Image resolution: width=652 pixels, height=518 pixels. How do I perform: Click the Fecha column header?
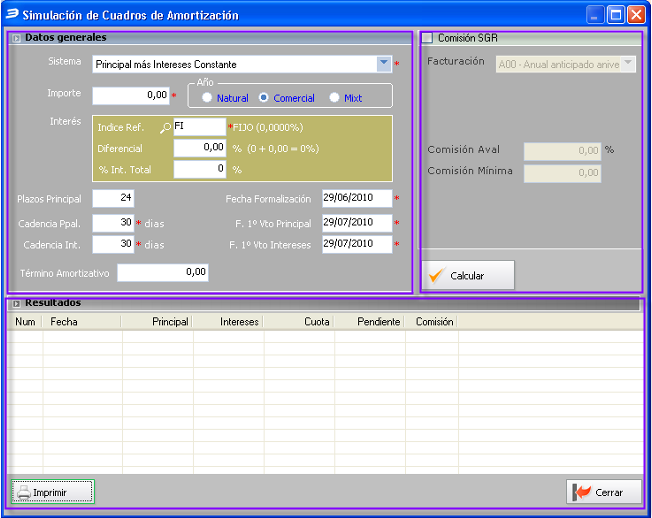point(80,322)
